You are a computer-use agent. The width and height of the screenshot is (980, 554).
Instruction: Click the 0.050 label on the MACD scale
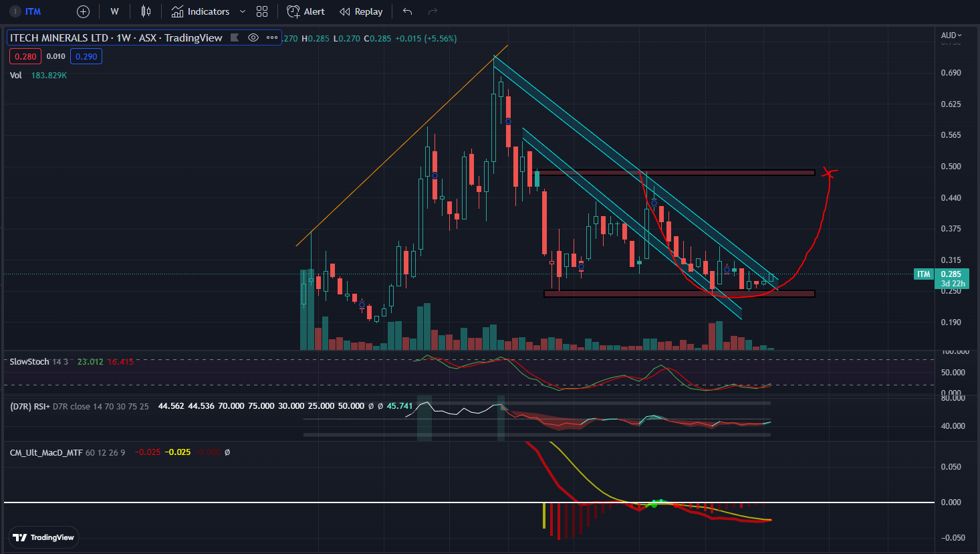(952, 467)
